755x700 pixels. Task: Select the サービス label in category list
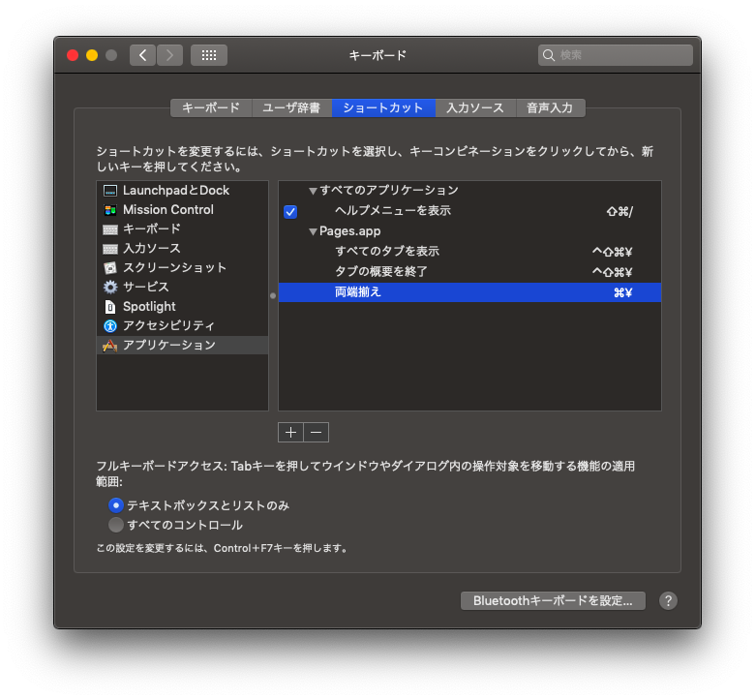point(146,288)
